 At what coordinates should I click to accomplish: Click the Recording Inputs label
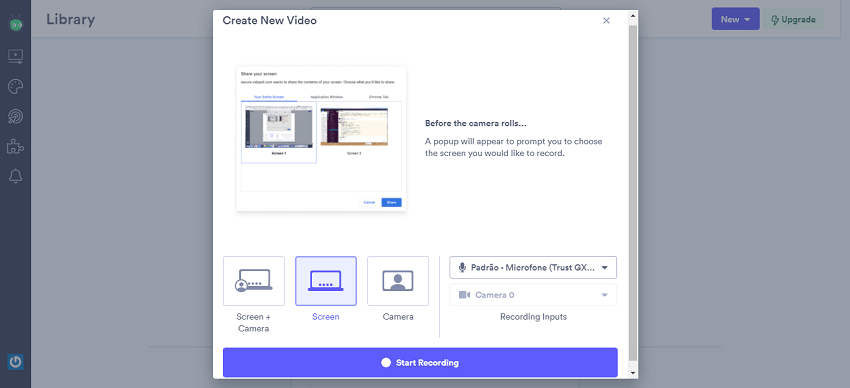tap(533, 316)
